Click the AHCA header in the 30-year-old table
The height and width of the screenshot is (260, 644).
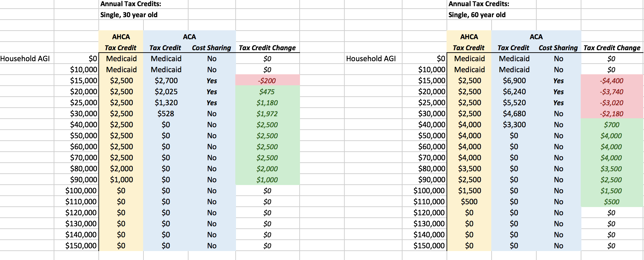click(x=121, y=37)
